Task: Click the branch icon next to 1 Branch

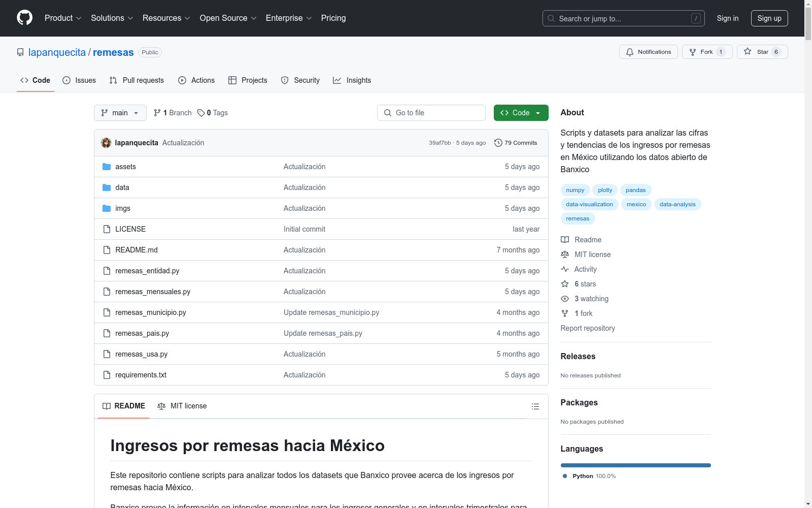Action: coord(157,113)
